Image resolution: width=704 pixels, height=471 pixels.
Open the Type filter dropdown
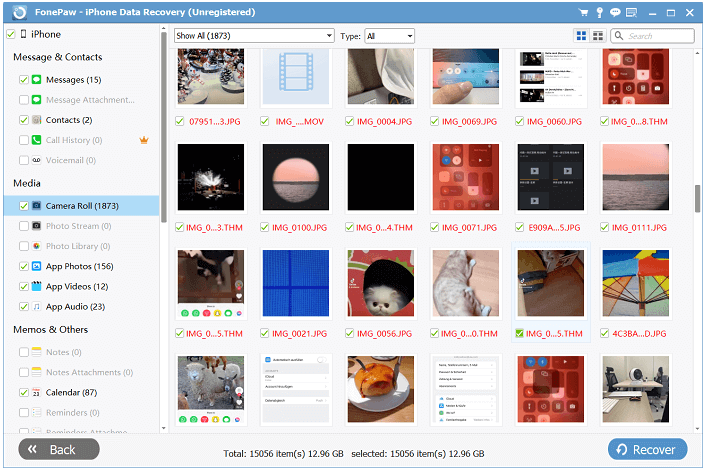pos(390,36)
